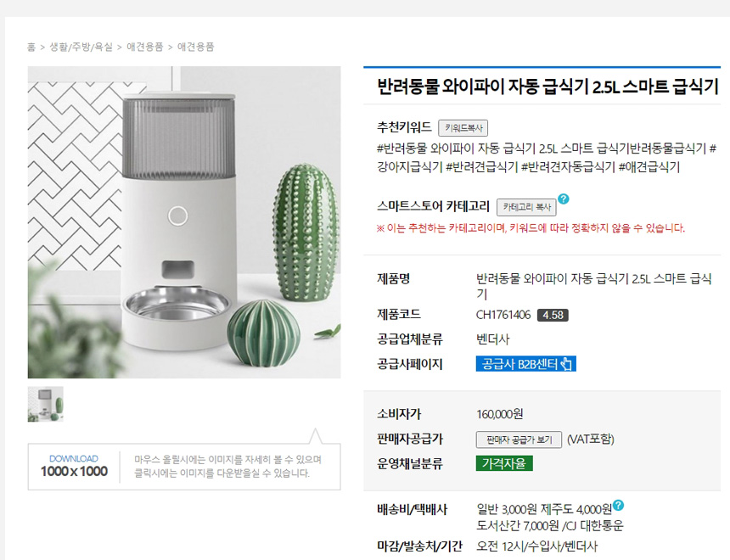
Task: Go to 홈 in the breadcrumb
Action: click(x=31, y=47)
